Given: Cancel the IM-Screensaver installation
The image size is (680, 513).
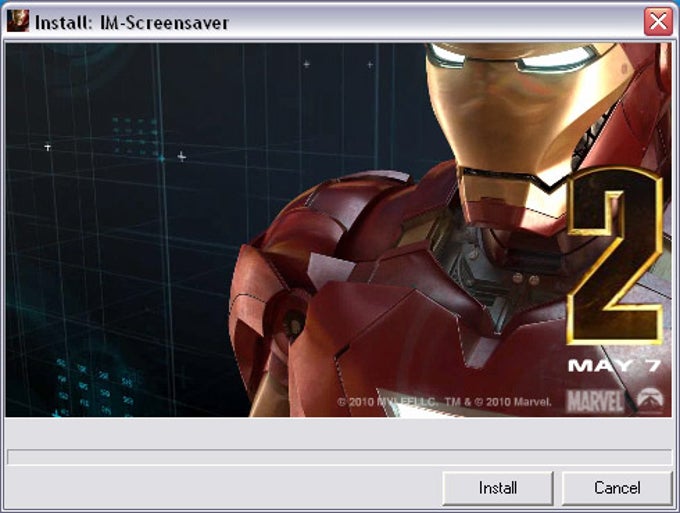Looking at the screenshot, I should [x=617, y=488].
